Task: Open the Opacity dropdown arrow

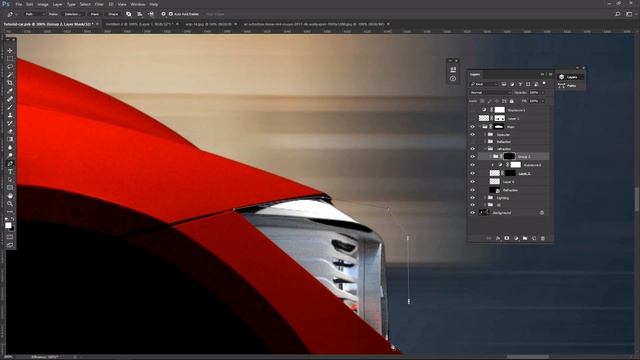Action: [x=542, y=93]
